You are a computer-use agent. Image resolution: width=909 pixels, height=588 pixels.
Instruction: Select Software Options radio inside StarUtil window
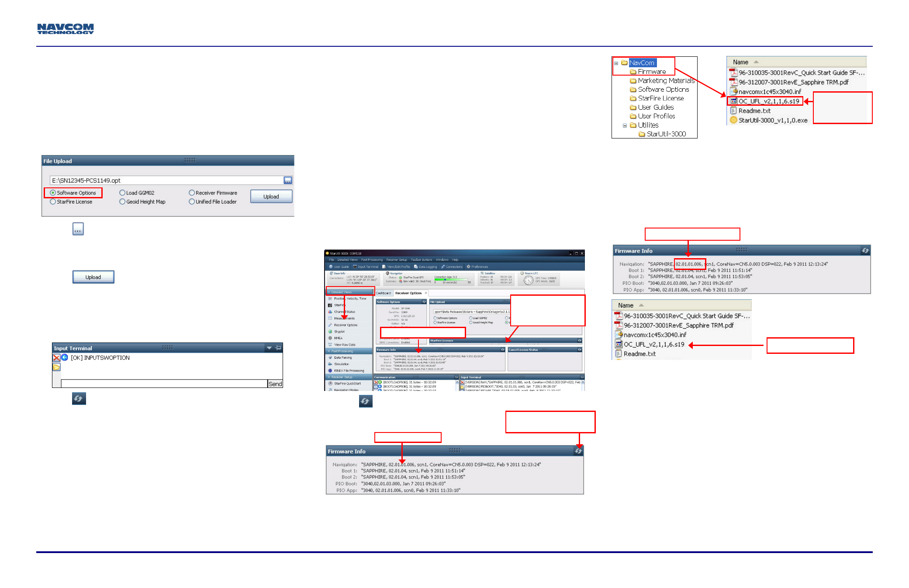tap(445, 318)
